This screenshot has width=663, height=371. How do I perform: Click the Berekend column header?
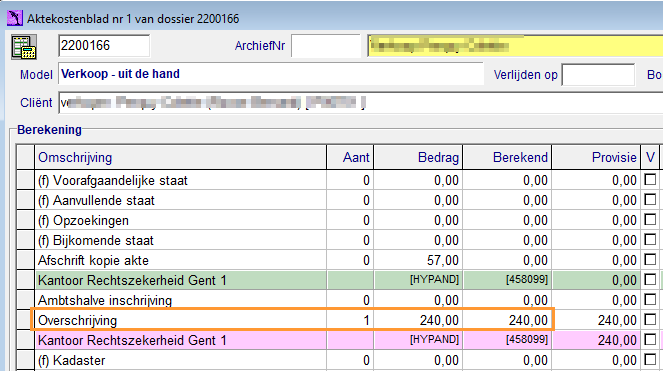click(507, 157)
